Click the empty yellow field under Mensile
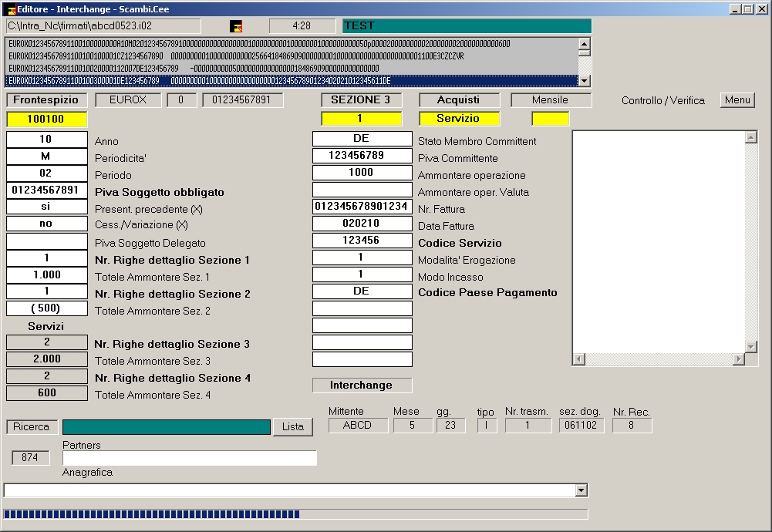772x532 pixels. [551, 119]
